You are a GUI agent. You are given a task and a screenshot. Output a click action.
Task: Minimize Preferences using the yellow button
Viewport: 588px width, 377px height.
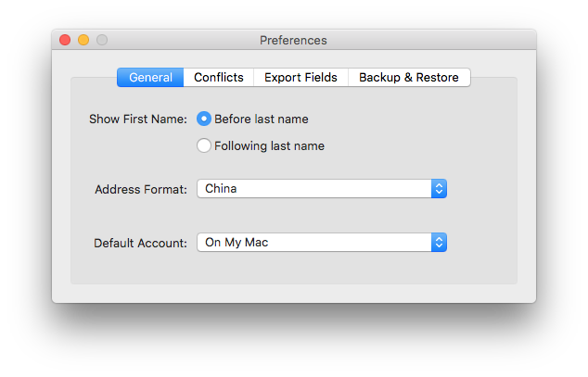83,40
